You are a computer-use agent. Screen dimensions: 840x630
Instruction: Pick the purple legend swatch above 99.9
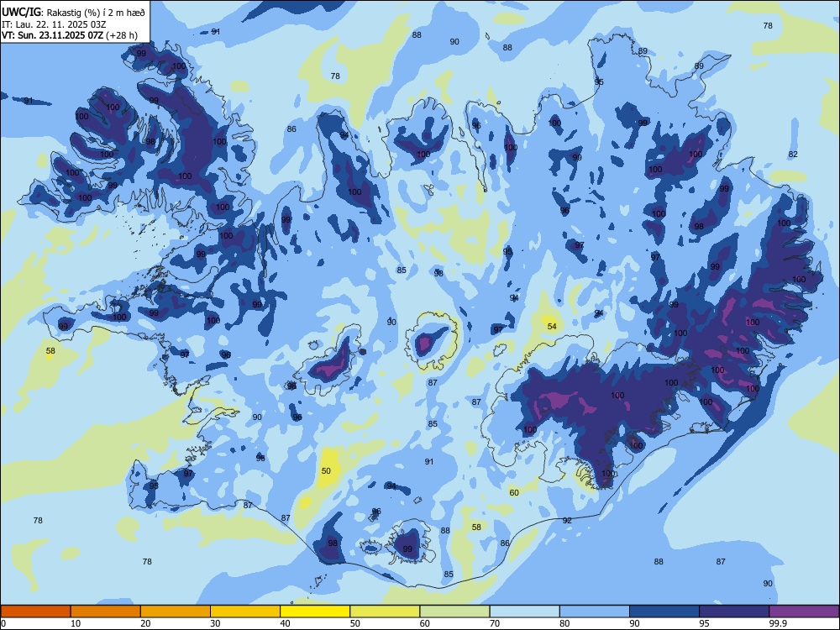click(x=804, y=612)
